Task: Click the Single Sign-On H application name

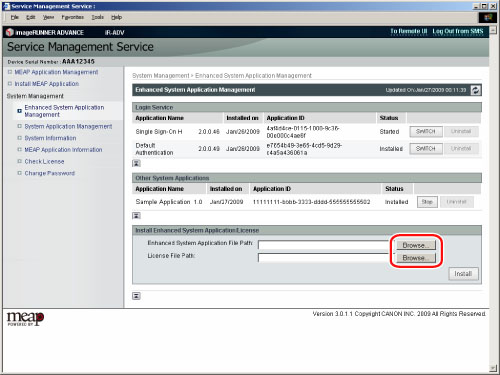Action: 159,132
